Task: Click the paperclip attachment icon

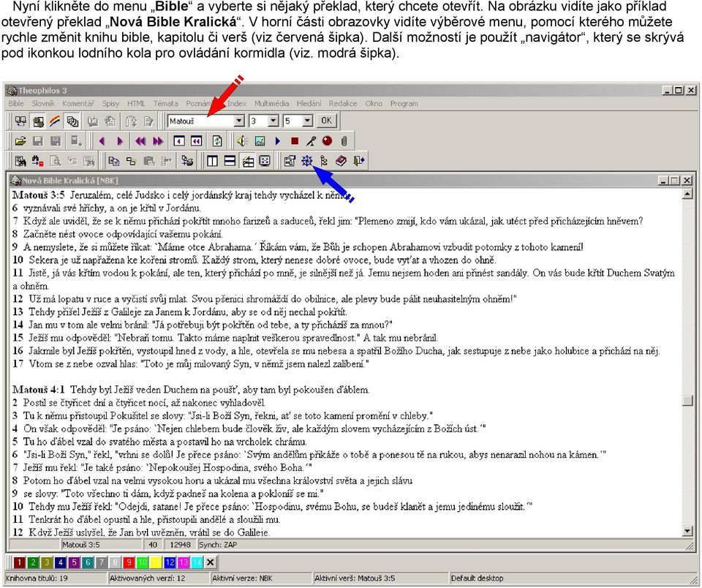Action: coord(344,141)
